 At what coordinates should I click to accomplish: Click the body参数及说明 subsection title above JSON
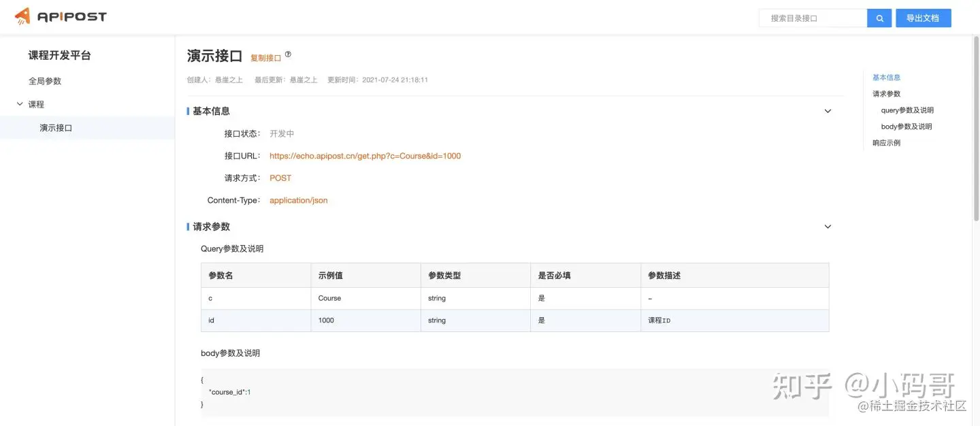coord(230,353)
